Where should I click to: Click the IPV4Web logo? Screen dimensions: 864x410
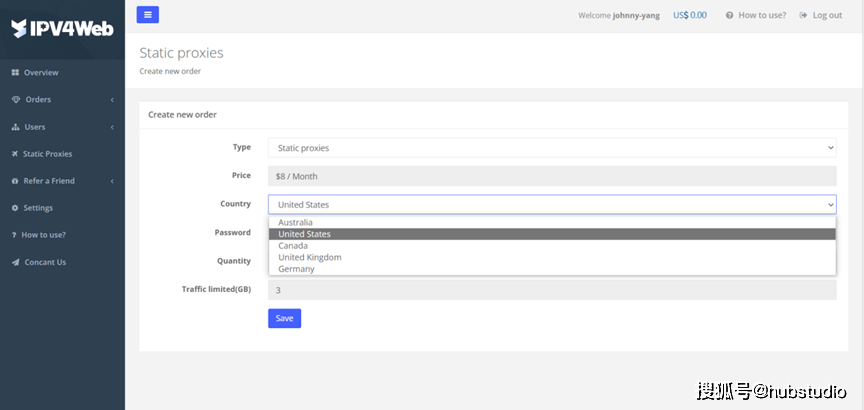point(62,28)
